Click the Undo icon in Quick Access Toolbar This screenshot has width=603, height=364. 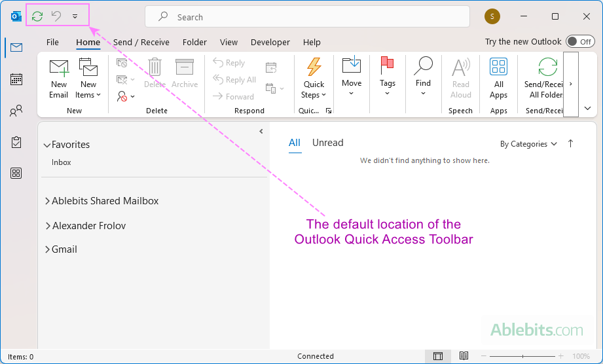coord(56,16)
